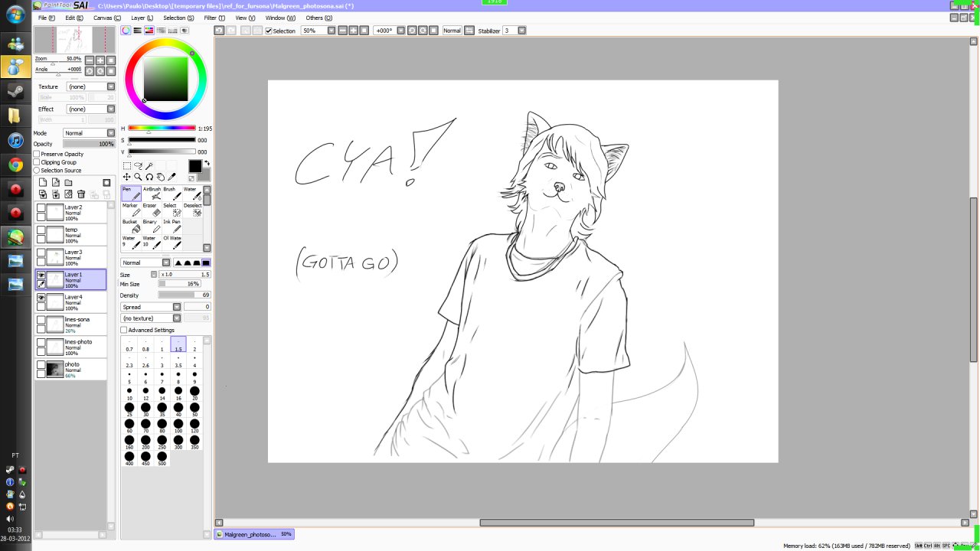Select the move layer tool
This screenshot has height=551, width=980.
[x=126, y=177]
